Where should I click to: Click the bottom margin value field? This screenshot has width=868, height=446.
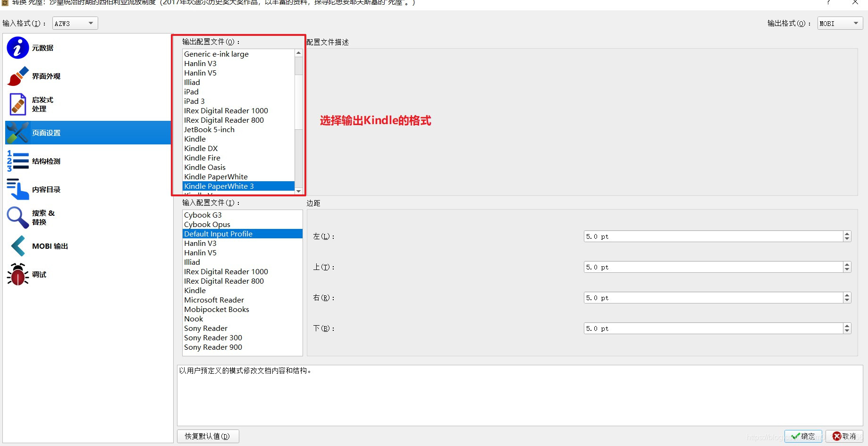(713, 328)
